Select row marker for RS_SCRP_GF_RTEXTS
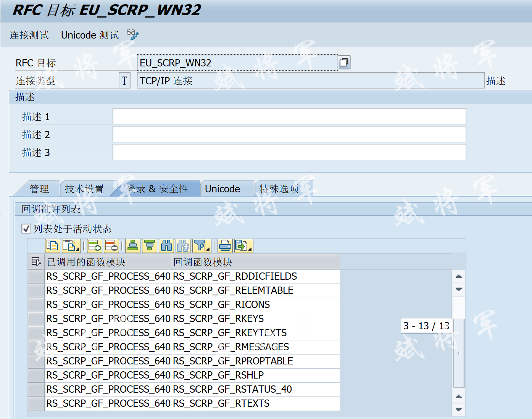The image size is (532, 419). (x=36, y=403)
